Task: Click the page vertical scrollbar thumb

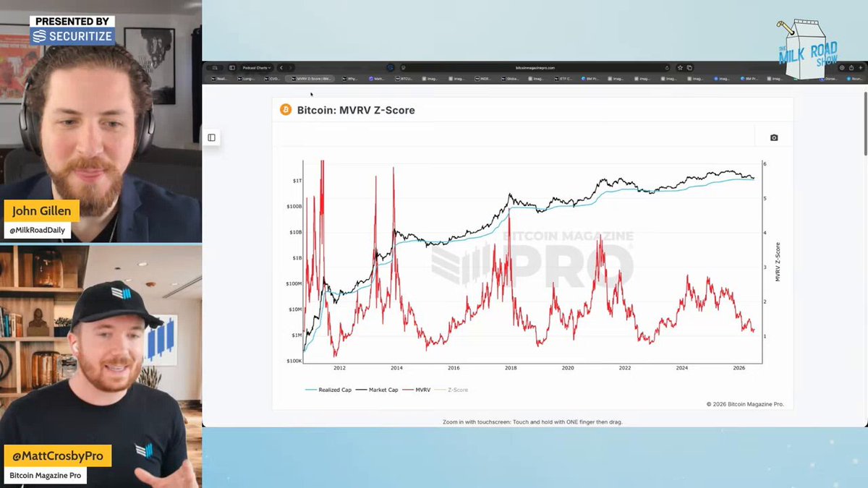Action: (x=865, y=123)
